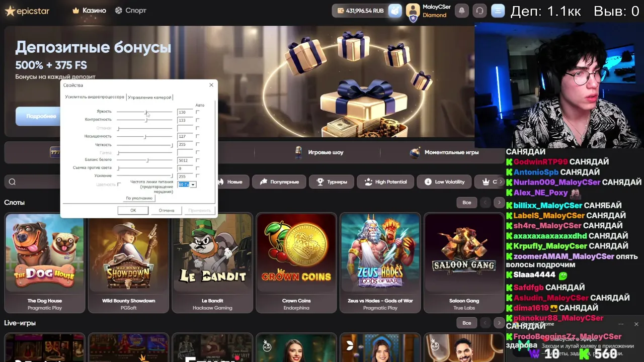Enable Авто for Баланс белого

[x=198, y=160]
